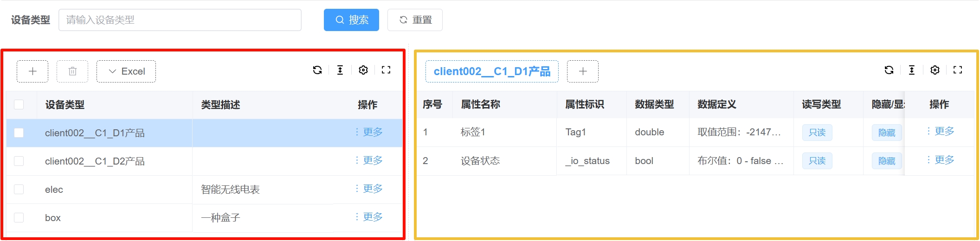Check the client002__C1_D1产品 row checkbox
This screenshot has width=980, height=241.
[x=19, y=133]
